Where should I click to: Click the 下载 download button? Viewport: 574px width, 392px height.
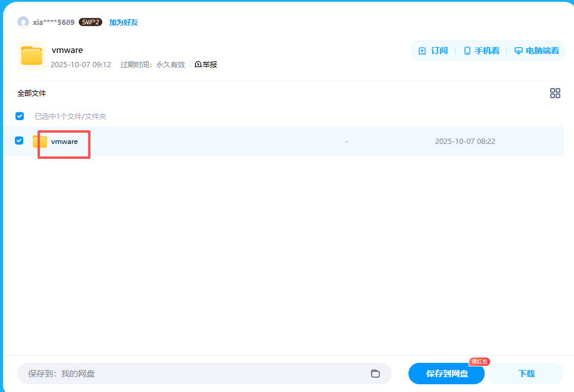pos(525,373)
